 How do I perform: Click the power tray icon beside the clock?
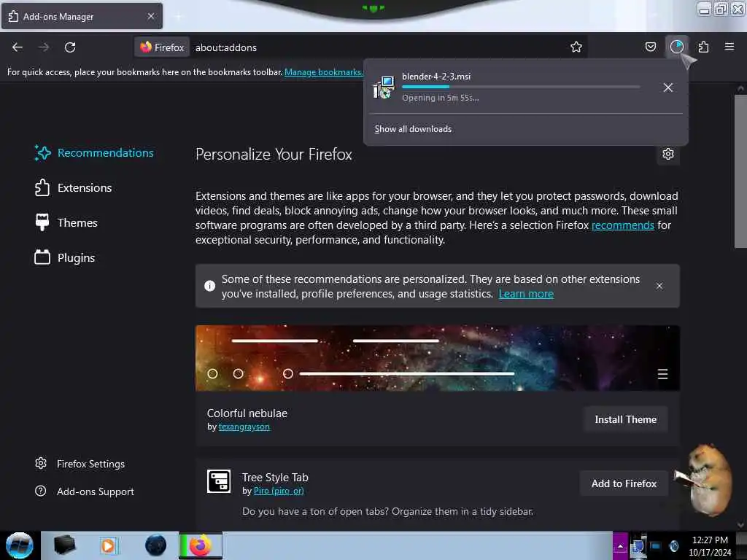(673, 545)
